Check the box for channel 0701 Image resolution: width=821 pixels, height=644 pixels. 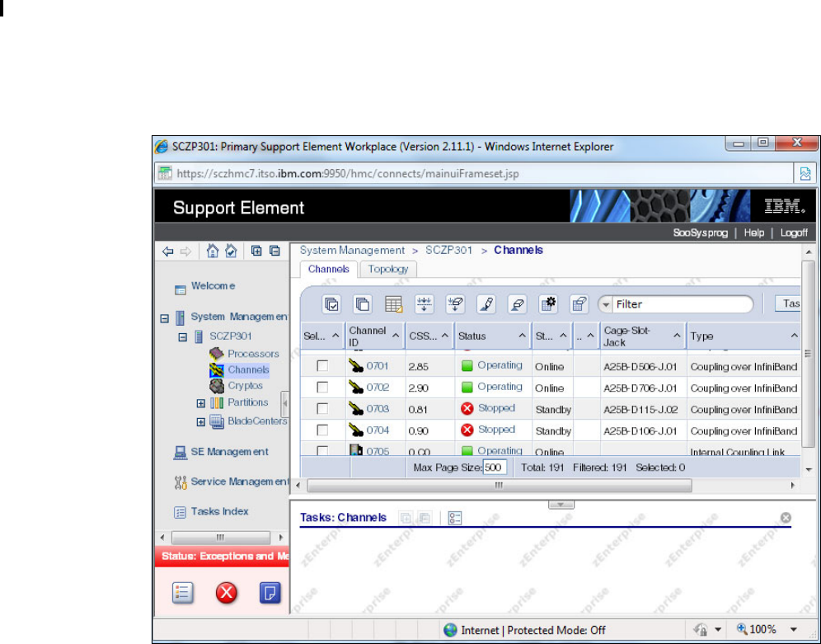point(322,365)
